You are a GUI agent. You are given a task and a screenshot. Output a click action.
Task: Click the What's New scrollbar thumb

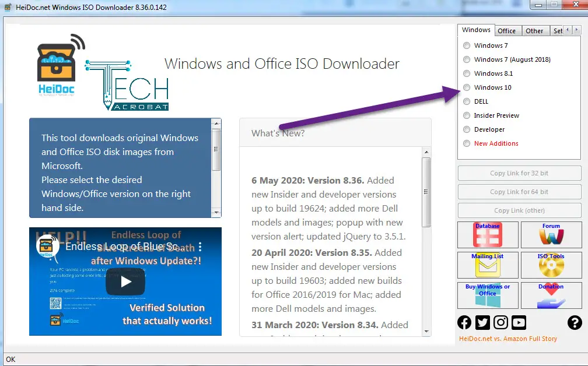point(426,192)
